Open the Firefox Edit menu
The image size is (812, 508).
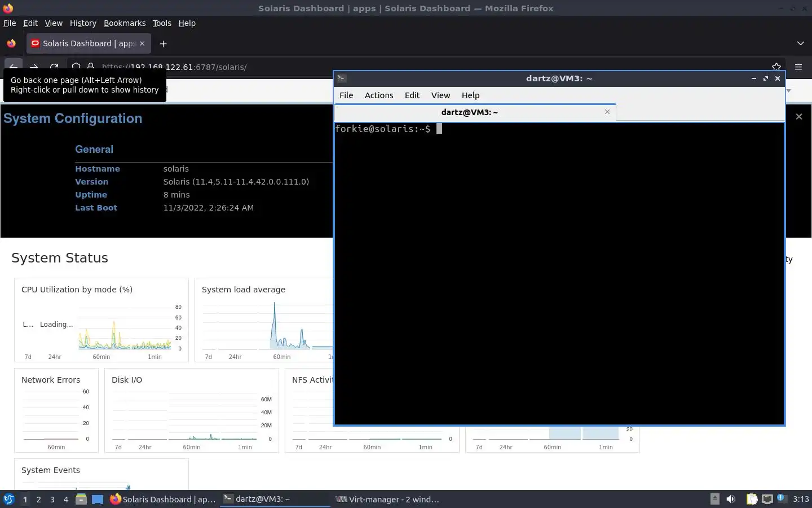30,23
